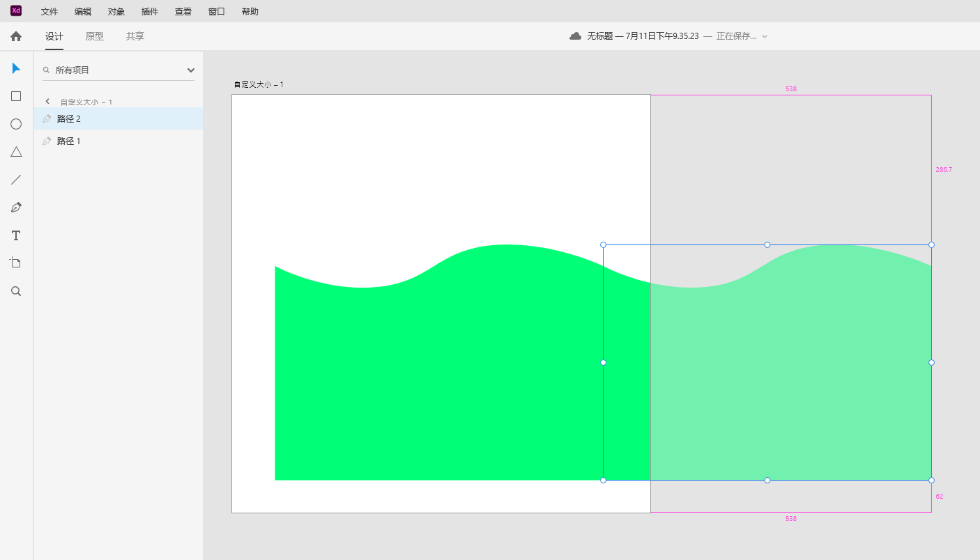The height and width of the screenshot is (560, 980).
Task: Click the cloud document status icon
Action: click(x=575, y=36)
